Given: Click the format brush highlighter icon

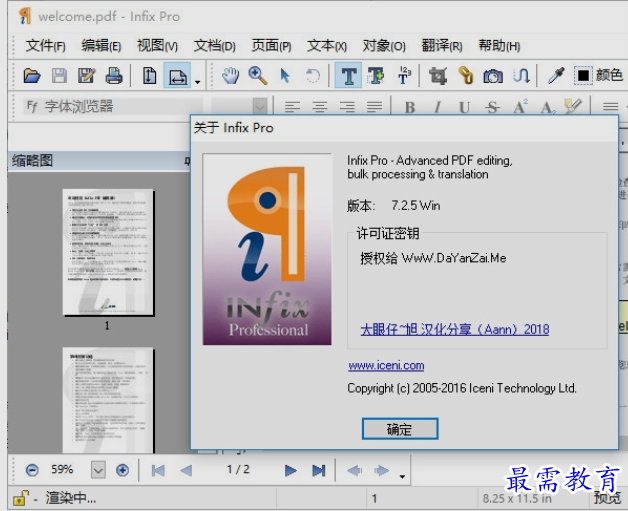Looking at the screenshot, I should (573, 106).
